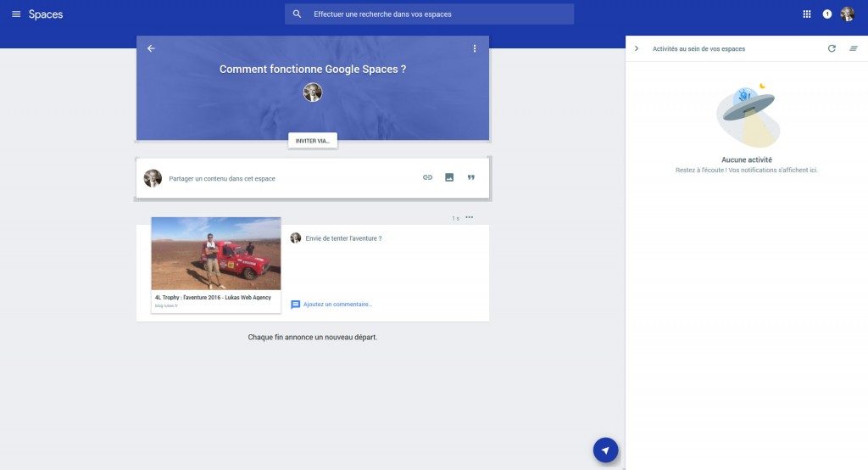Click the text 'Chaque fin annonce un nouveau départ.'
The image size is (868, 470).
pyautogui.click(x=313, y=337)
